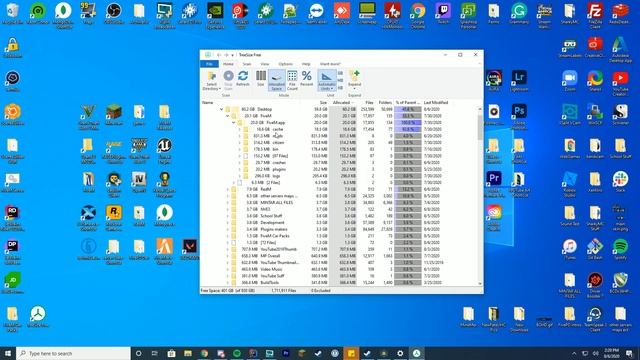
Task: Open the Git Bash desktop icon
Action: pos(595,249)
